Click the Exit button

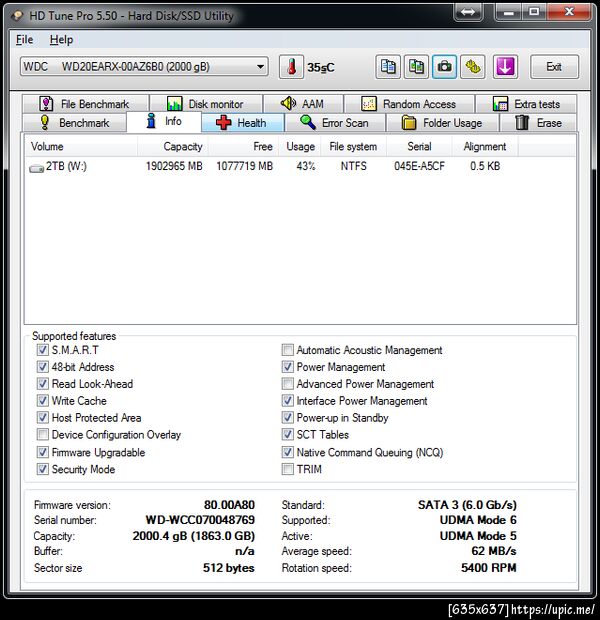554,67
